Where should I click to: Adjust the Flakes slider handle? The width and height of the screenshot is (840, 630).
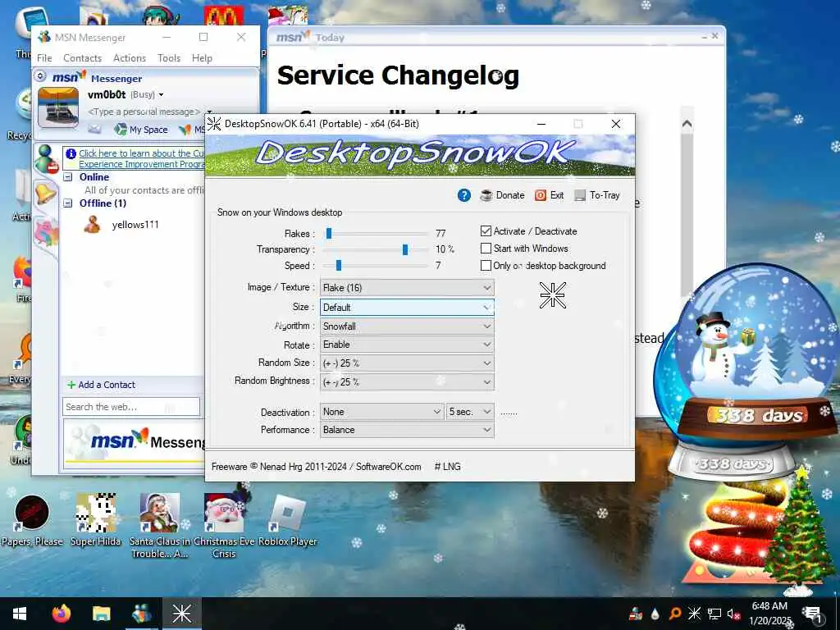tap(329, 233)
